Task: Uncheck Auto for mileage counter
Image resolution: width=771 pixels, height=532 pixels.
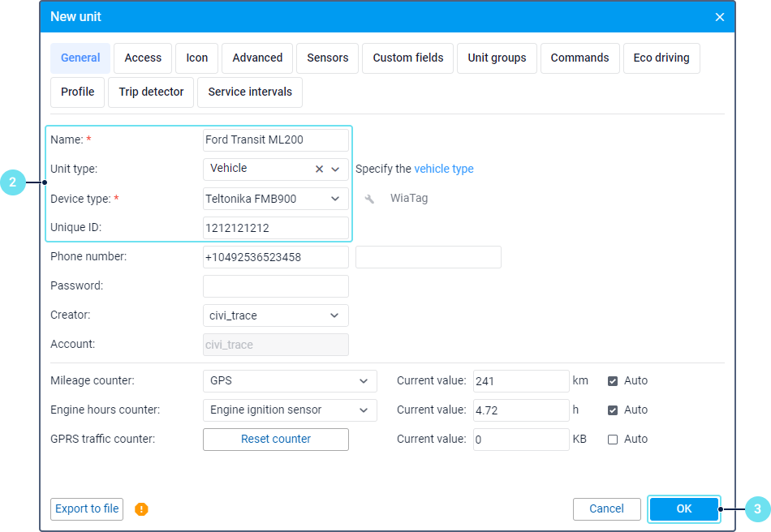Action: point(613,381)
